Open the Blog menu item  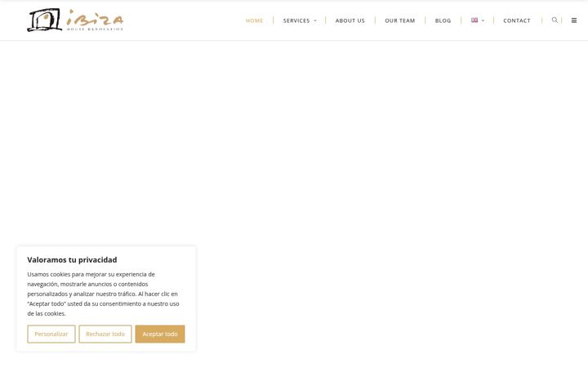point(443,20)
